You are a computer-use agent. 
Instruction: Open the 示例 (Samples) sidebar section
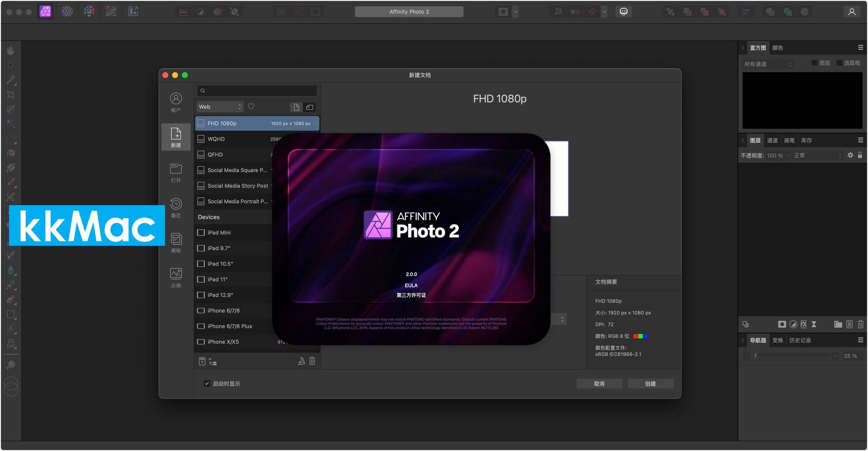point(176,278)
